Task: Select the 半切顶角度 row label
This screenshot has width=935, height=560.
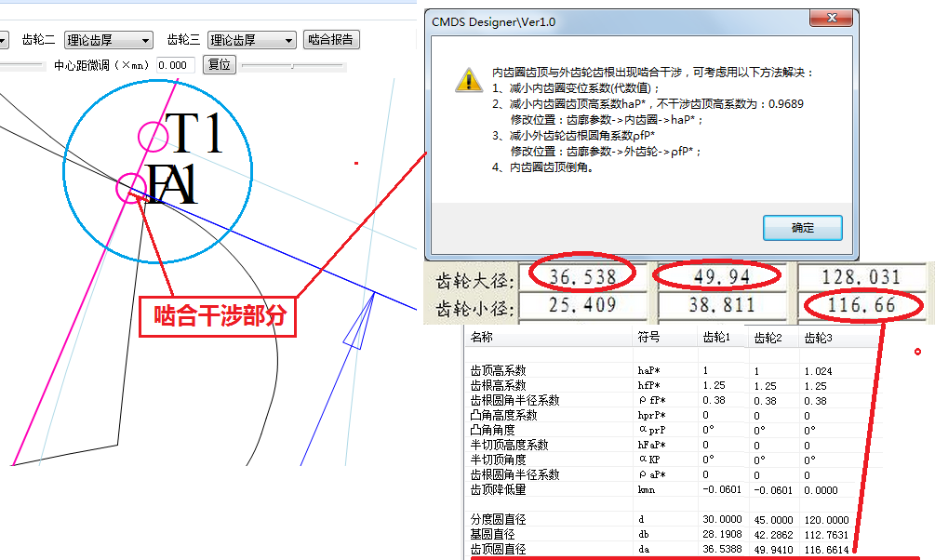Action: click(x=498, y=460)
